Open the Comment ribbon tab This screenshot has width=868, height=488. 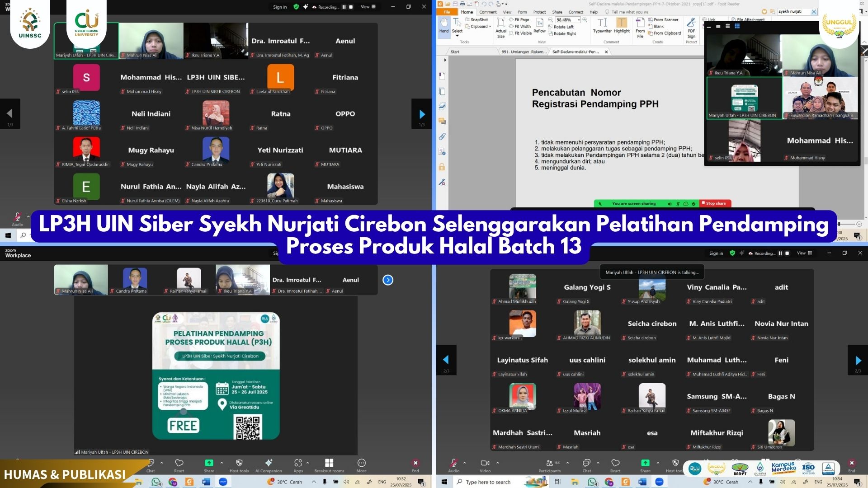(x=488, y=12)
